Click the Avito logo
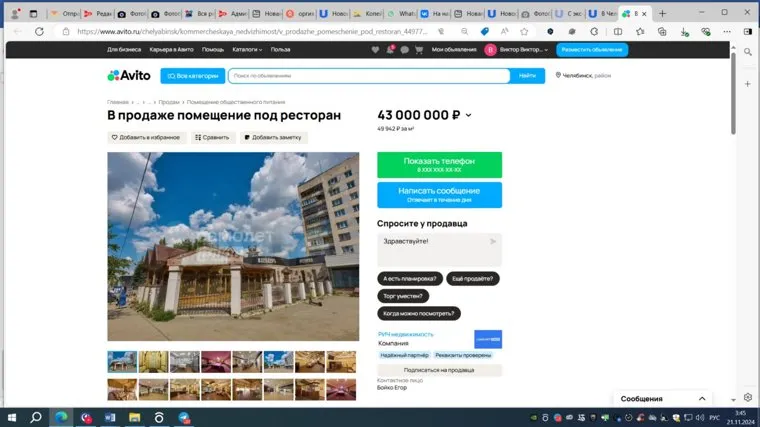Image resolution: width=760 pixels, height=427 pixels. [127, 76]
